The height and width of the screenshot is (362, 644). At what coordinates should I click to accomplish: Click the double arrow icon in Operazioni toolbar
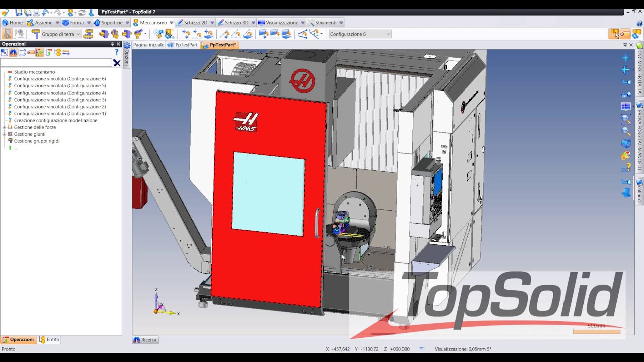coord(66,52)
